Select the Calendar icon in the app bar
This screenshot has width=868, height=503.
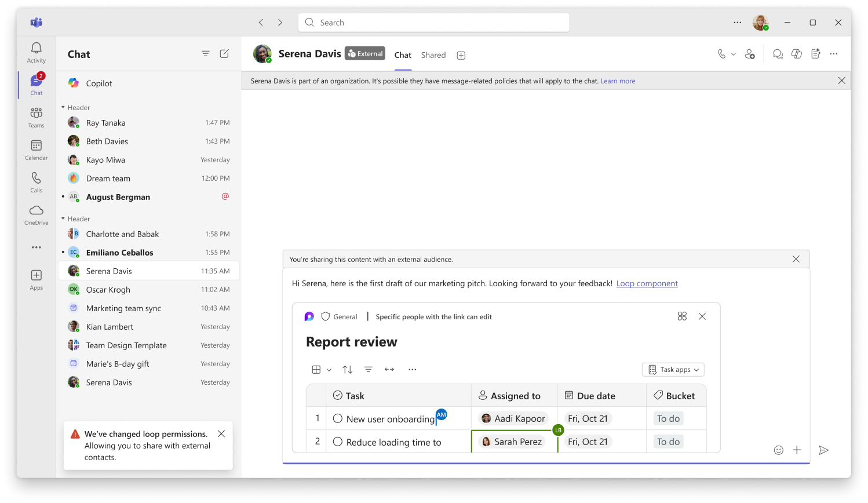(x=36, y=150)
